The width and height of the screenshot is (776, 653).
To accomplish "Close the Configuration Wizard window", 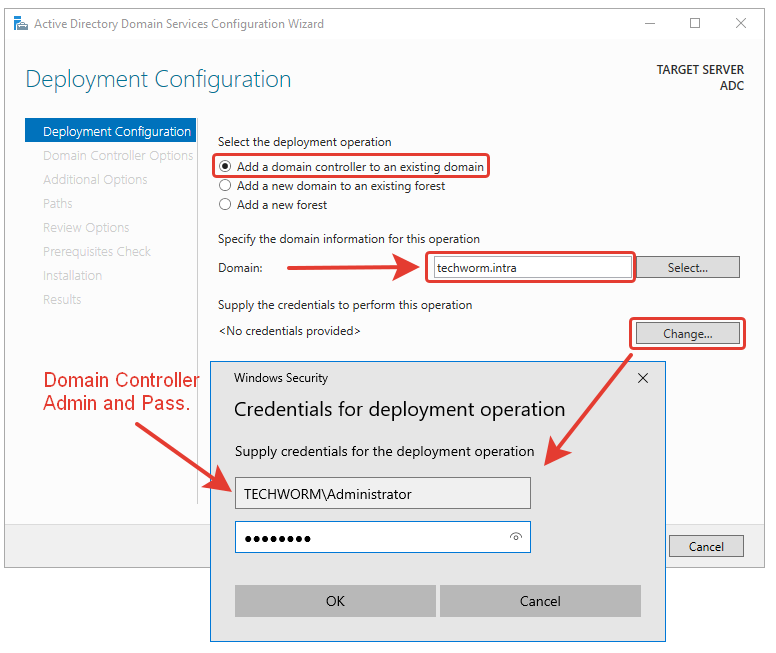I will pyautogui.click(x=741, y=23).
